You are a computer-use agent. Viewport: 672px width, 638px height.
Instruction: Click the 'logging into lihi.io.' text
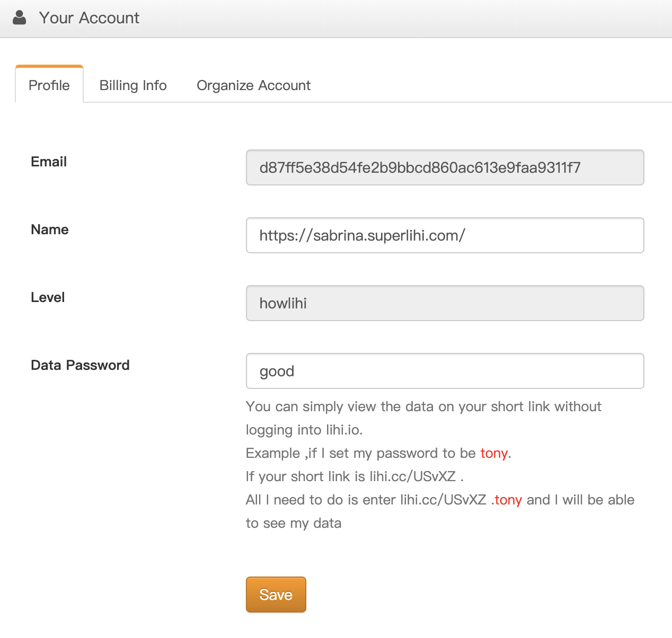click(x=304, y=430)
